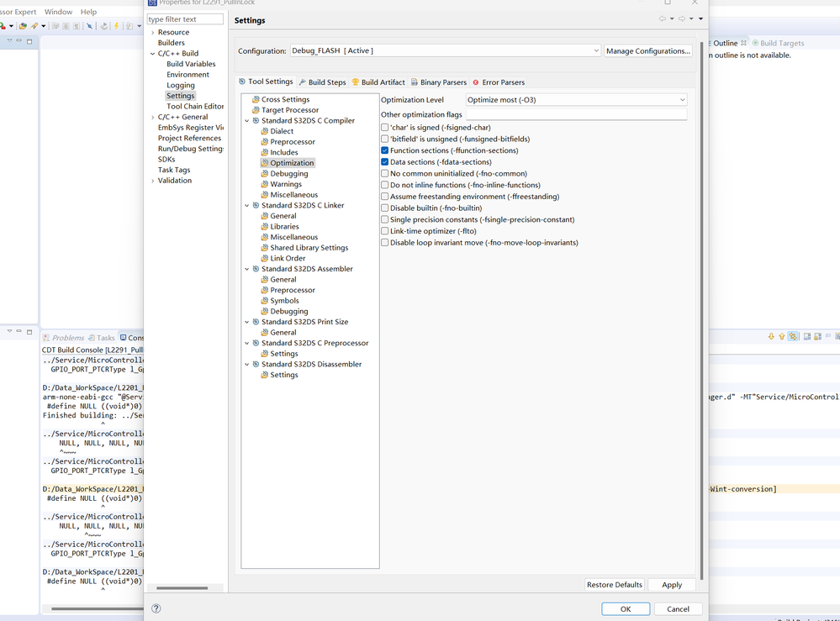This screenshot has height=621, width=840.
Task: Select Tool Chain Editor in left tree
Action: 195,107
